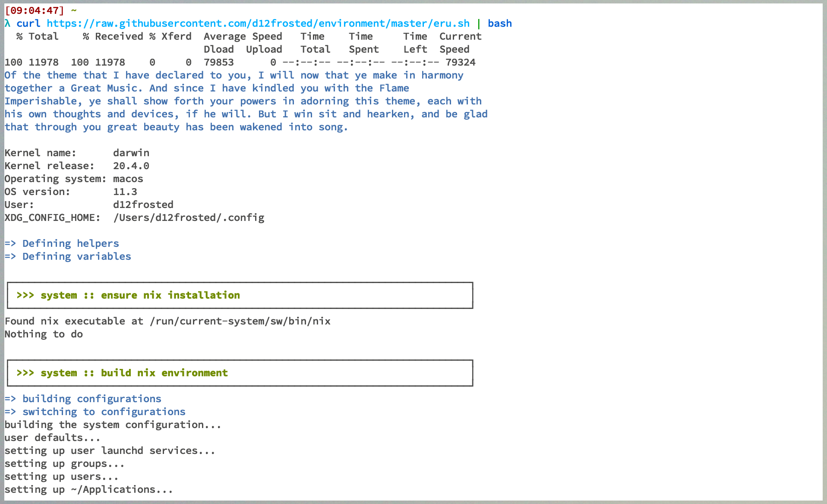Click 'system :: ensure nix installation' header
The height and width of the screenshot is (504, 827).
pyautogui.click(x=140, y=296)
